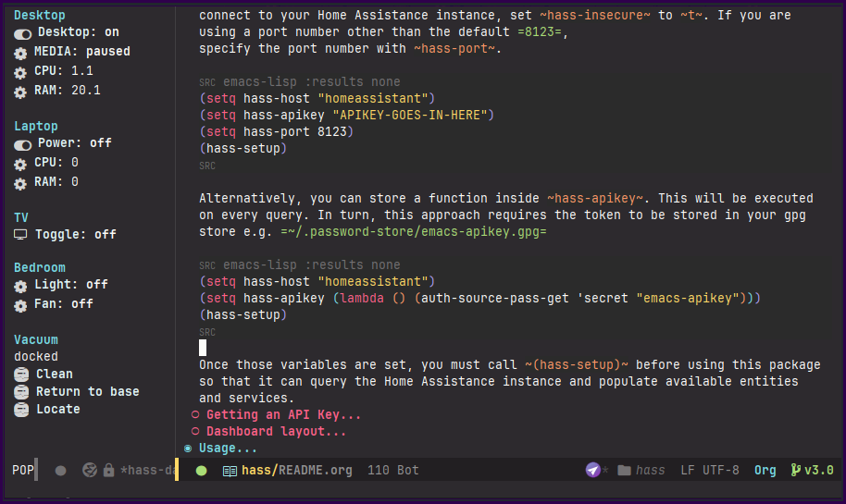Expand the "Dashboard layout..." heading
The height and width of the screenshot is (504, 846).
[276, 432]
